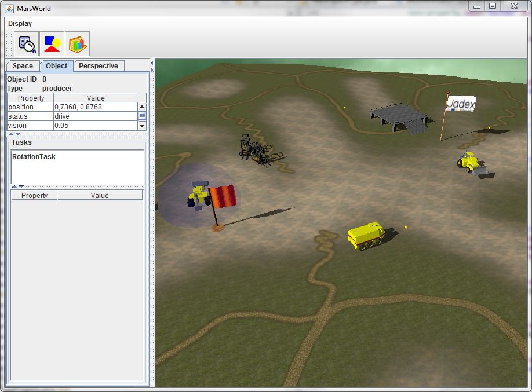Select RotationTask in the Tasks list
This screenshot has height=392, width=532.
[34, 157]
